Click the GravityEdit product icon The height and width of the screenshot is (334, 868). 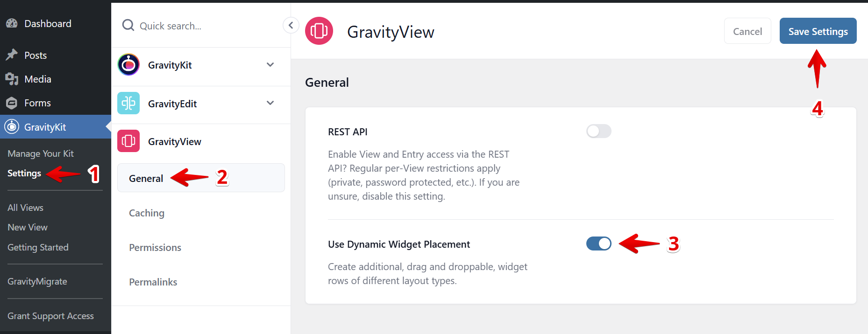128,103
